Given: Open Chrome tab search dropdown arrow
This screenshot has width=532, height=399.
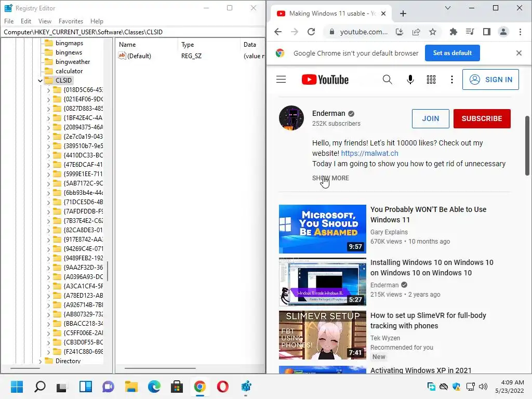Looking at the screenshot, I should click(447, 8).
